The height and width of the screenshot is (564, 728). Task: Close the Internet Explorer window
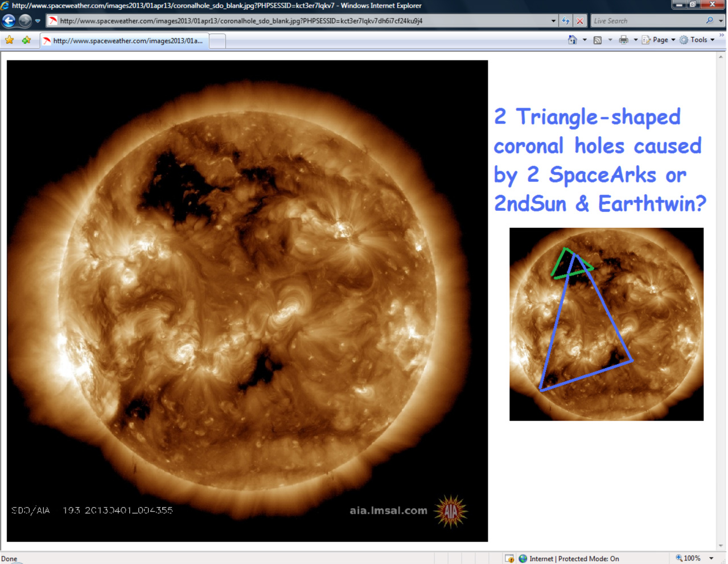click(713, 5)
